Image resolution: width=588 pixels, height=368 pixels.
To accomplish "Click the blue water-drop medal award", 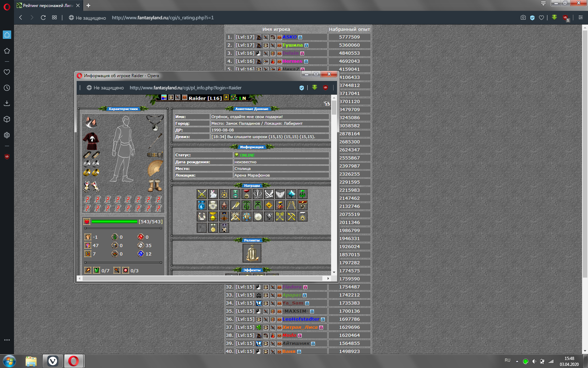I will [202, 205].
